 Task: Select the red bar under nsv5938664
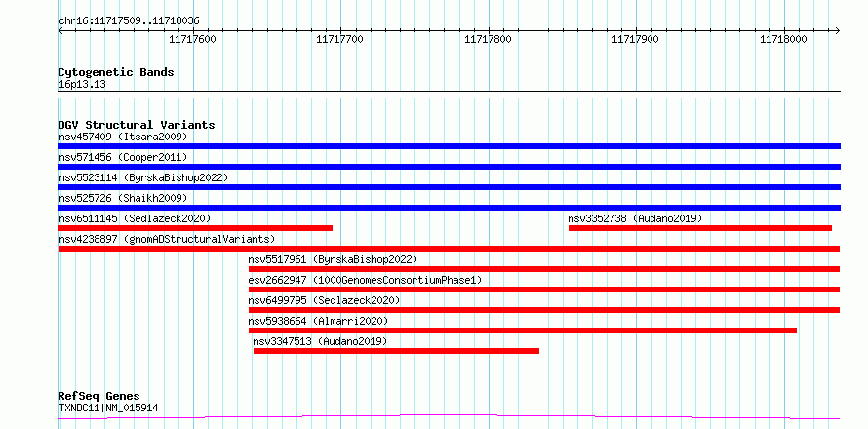tap(523, 331)
